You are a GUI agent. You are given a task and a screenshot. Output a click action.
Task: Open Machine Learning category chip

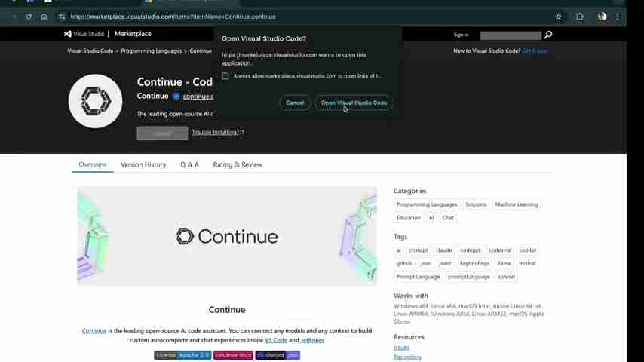click(517, 204)
